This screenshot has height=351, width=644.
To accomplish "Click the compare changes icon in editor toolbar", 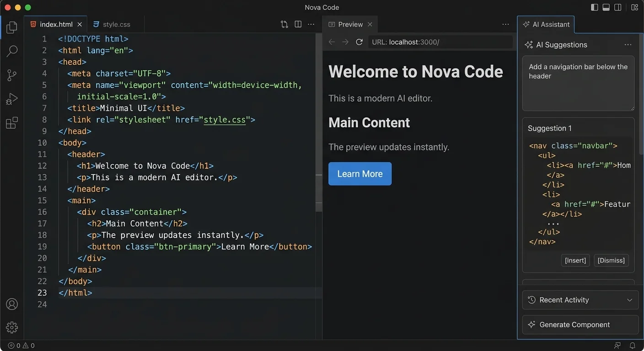I will coord(284,24).
